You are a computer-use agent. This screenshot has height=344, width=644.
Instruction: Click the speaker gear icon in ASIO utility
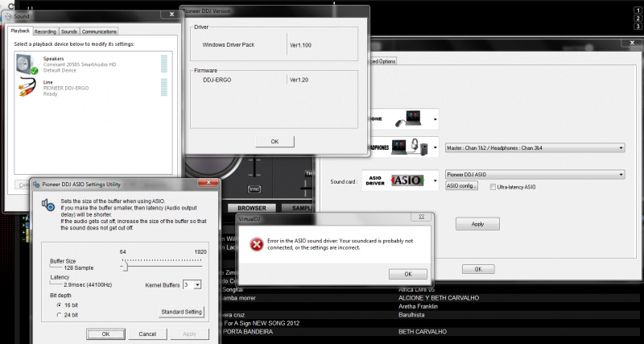[x=48, y=205]
